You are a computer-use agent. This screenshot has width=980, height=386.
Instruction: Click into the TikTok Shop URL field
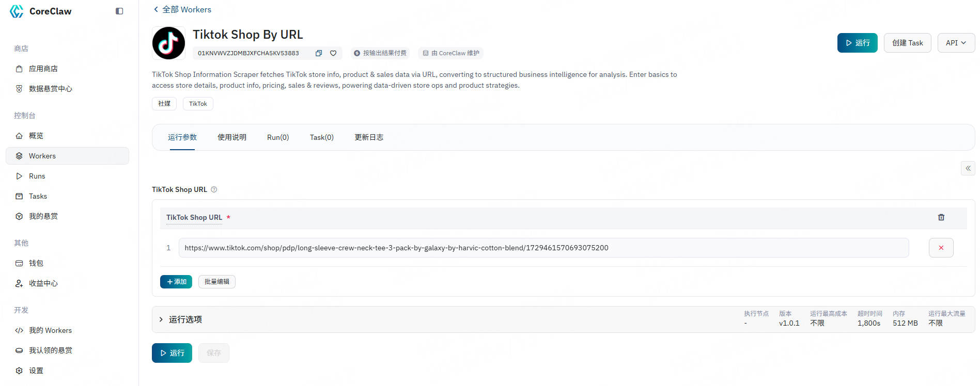click(x=542, y=248)
